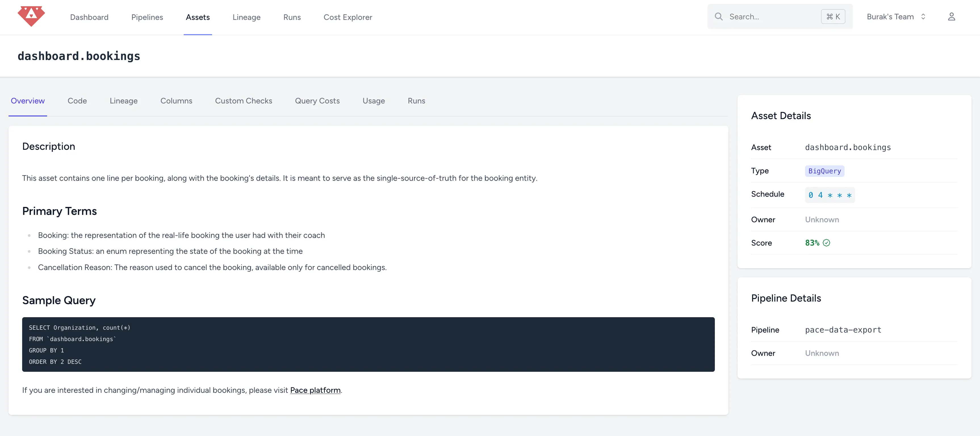
Task: Click the red triangle app logo
Action: point(31,16)
